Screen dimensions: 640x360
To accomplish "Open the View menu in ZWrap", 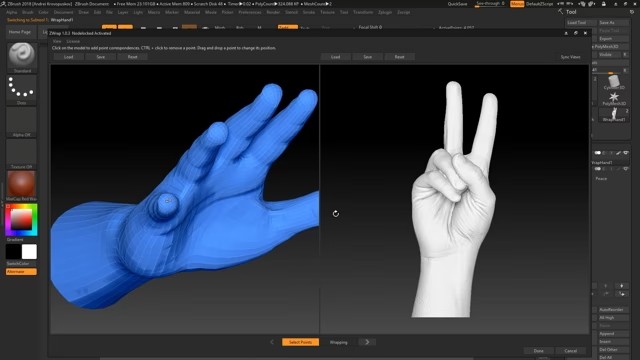I will point(57,41).
